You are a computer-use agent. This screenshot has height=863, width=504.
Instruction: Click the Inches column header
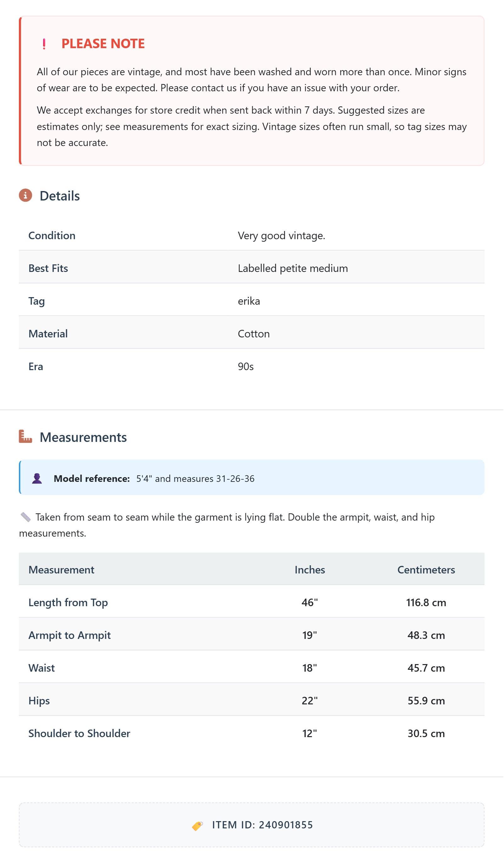(310, 570)
